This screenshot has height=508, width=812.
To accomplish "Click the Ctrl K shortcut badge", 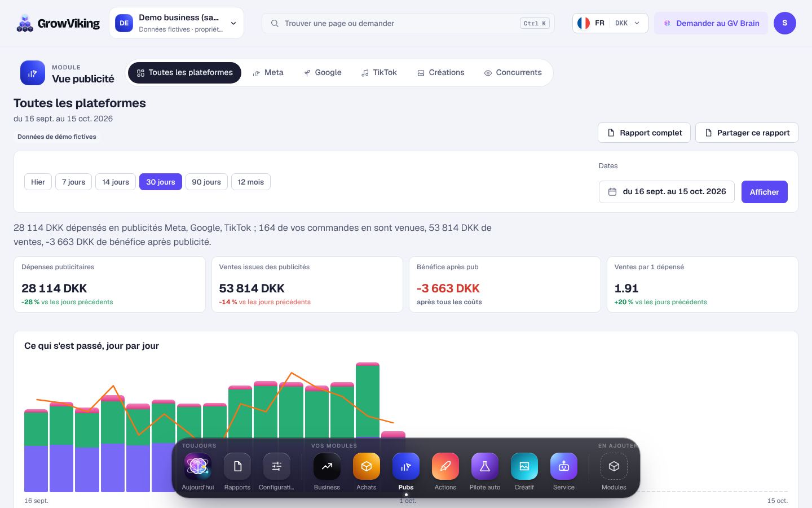I will (535, 23).
